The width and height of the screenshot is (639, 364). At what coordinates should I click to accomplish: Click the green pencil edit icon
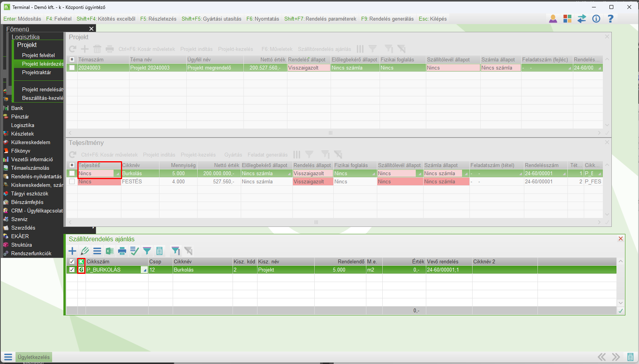click(85, 251)
